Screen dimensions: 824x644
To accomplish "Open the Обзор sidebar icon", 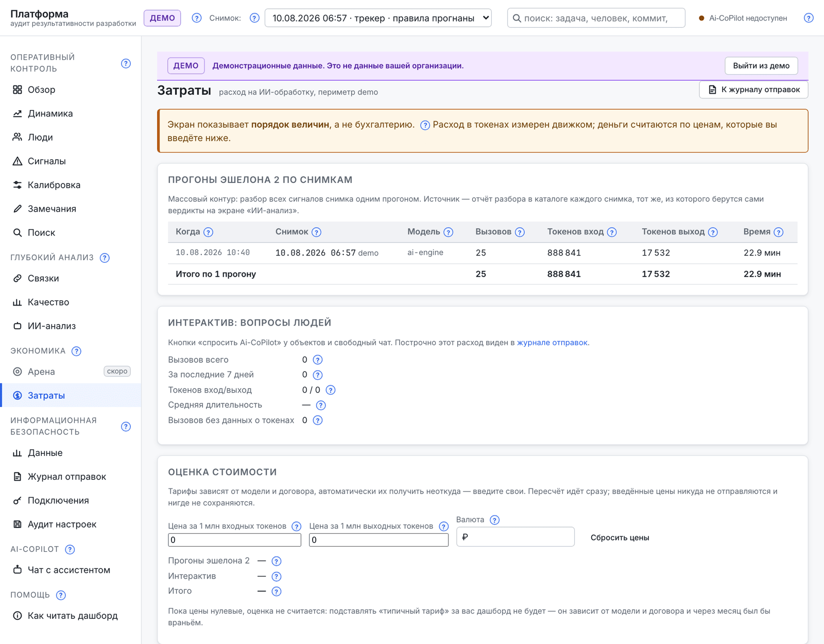I will click(x=18, y=90).
